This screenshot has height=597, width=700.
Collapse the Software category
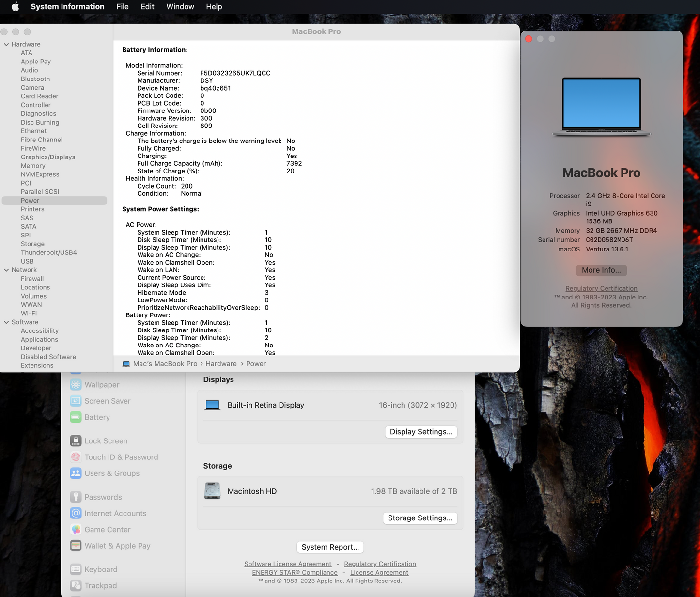[6, 322]
